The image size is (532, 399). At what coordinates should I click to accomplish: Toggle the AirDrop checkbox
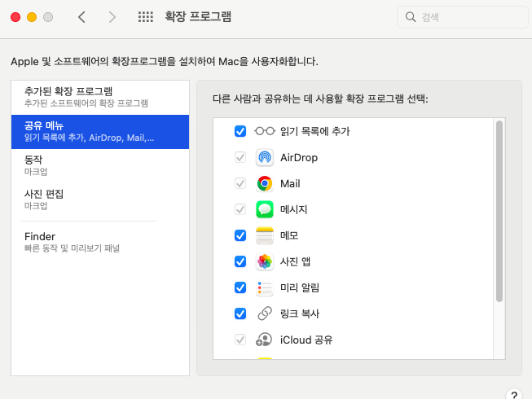click(240, 157)
